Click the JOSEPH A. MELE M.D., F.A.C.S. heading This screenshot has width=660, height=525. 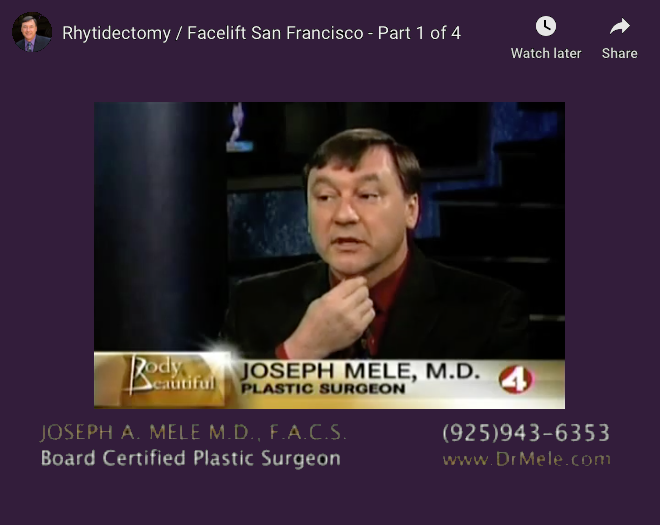(x=193, y=433)
